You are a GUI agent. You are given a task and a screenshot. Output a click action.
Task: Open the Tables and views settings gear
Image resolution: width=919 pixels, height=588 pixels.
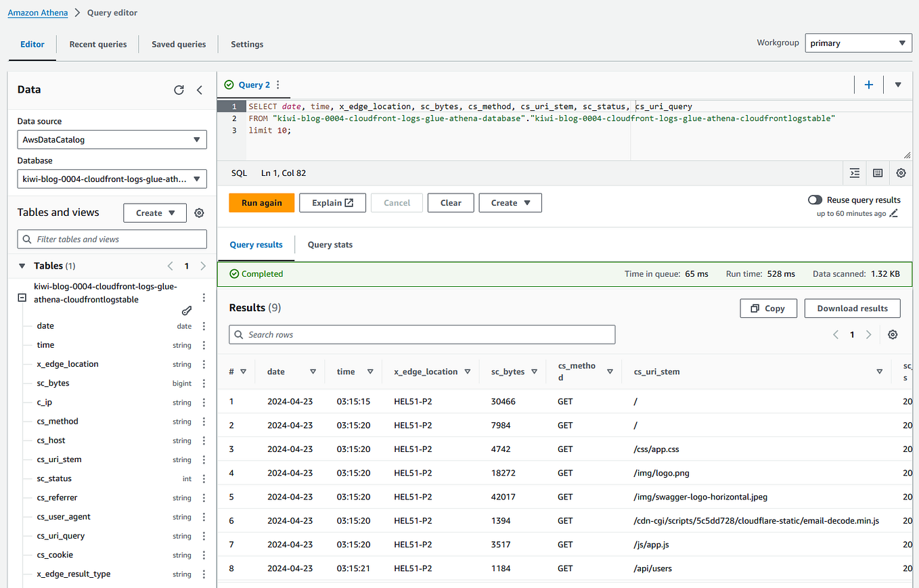pos(199,212)
